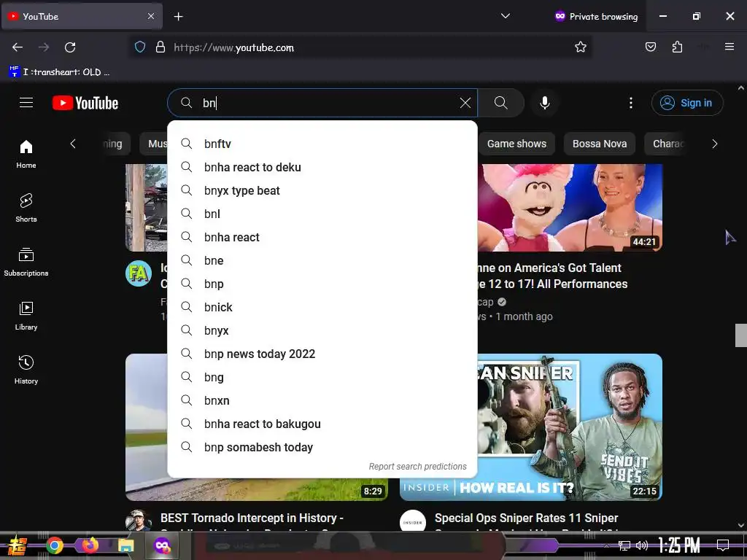
Task: Click the site security padlock icon
Action: [160, 47]
